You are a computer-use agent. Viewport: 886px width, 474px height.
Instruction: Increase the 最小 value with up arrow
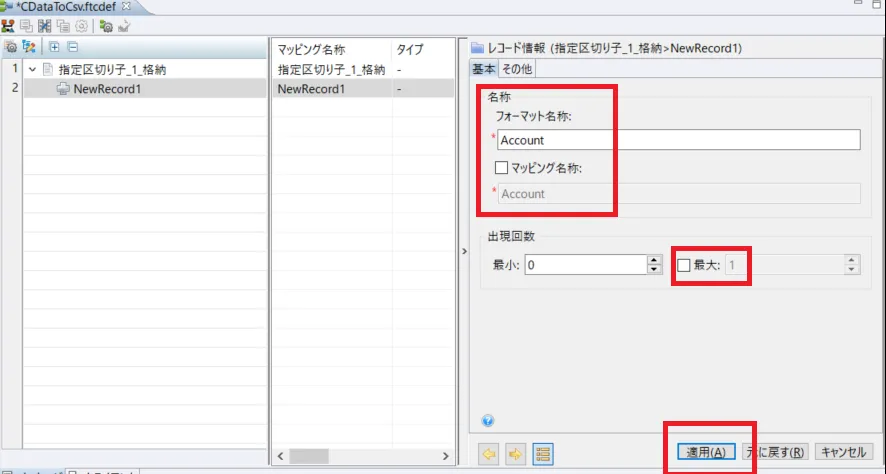tap(655, 260)
